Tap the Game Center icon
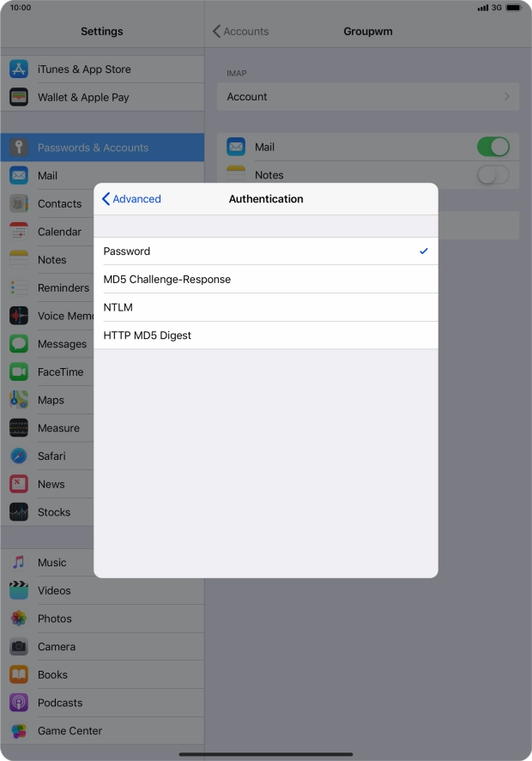The width and height of the screenshot is (532, 761). [19, 731]
